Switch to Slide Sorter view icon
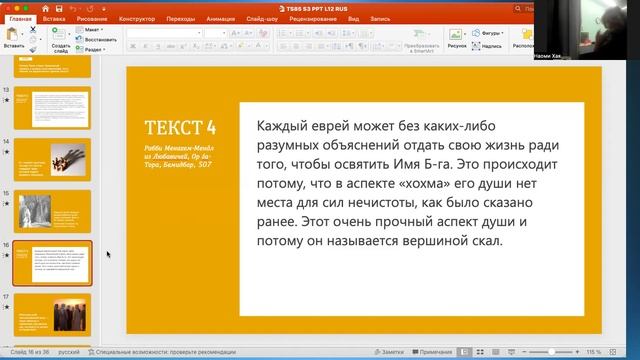The width and height of the screenshot is (640, 360). click(x=480, y=352)
